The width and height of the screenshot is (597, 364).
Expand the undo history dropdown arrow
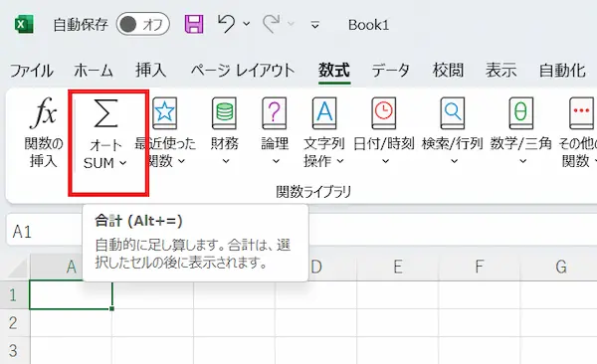[x=247, y=24]
